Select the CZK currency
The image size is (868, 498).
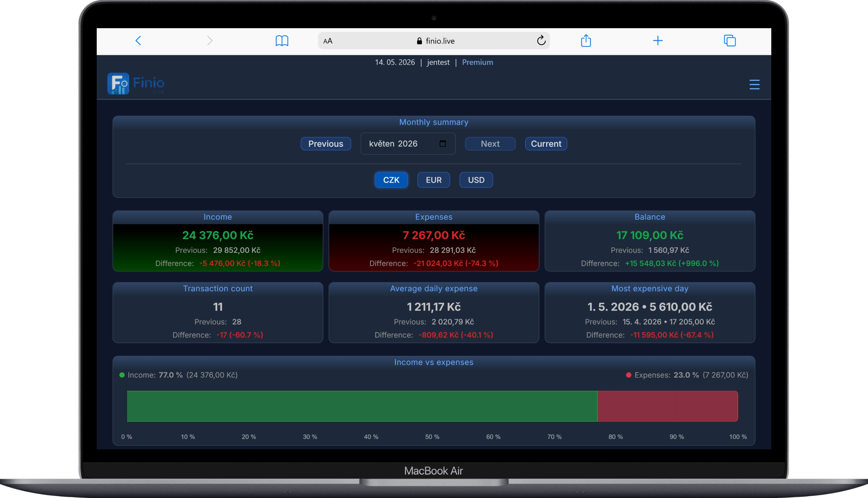tap(391, 180)
